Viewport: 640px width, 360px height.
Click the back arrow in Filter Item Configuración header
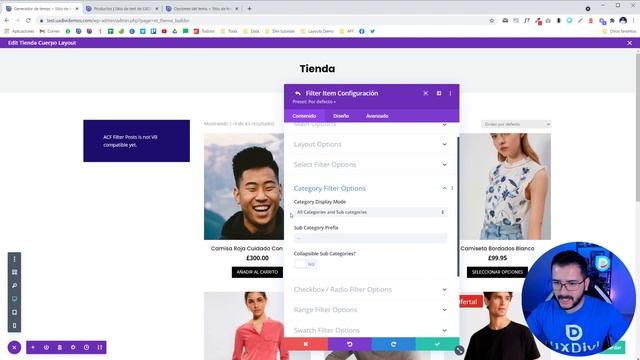[x=298, y=93]
